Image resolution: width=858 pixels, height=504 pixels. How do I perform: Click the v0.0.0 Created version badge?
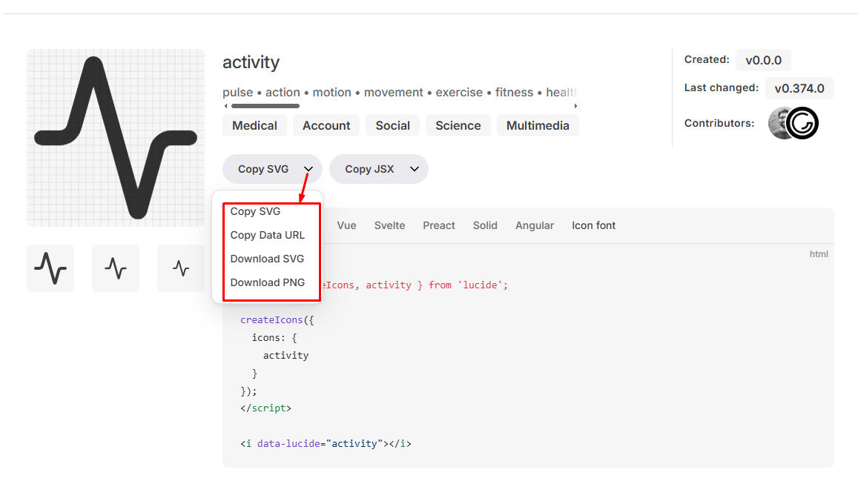point(763,60)
